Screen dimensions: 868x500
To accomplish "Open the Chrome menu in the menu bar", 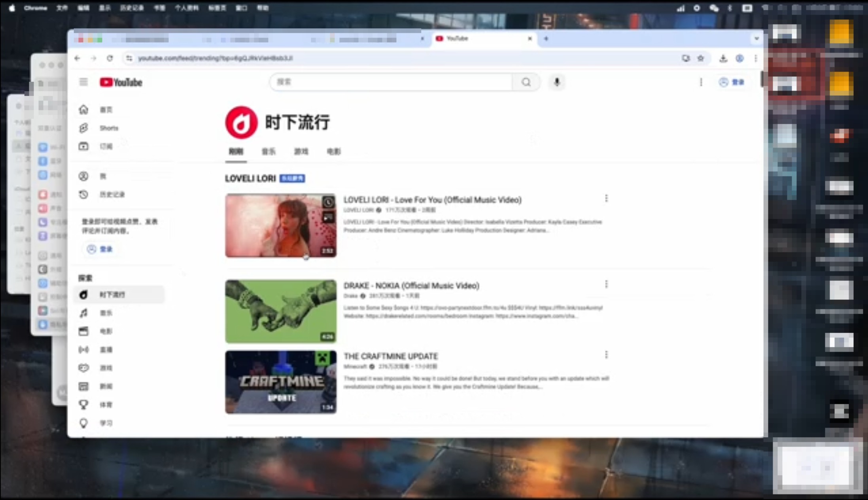I will click(x=35, y=8).
